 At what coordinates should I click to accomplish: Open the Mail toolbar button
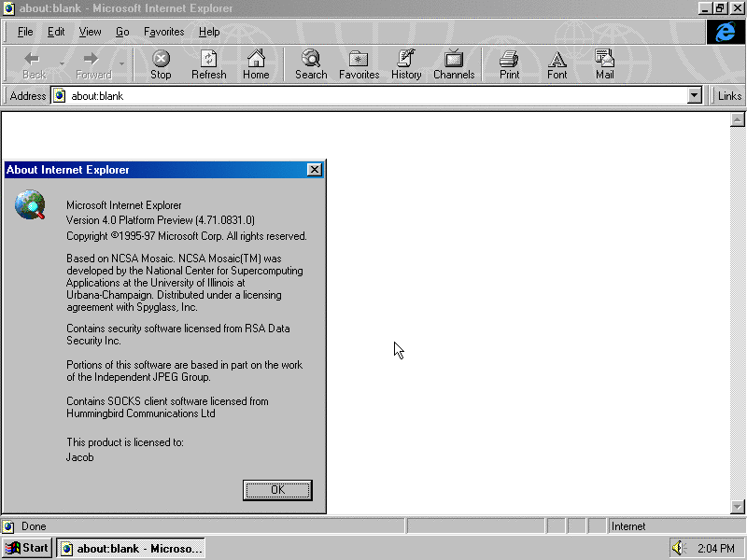pyautogui.click(x=604, y=64)
